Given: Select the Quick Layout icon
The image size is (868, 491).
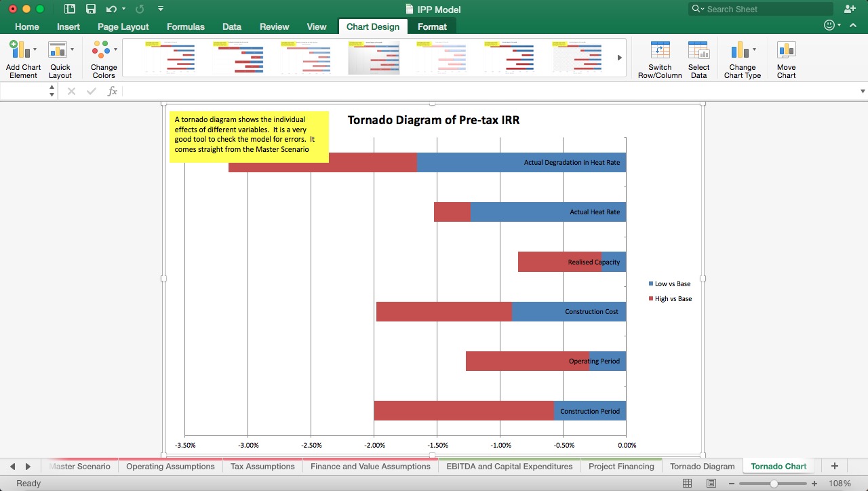Looking at the screenshot, I should [60, 58].
